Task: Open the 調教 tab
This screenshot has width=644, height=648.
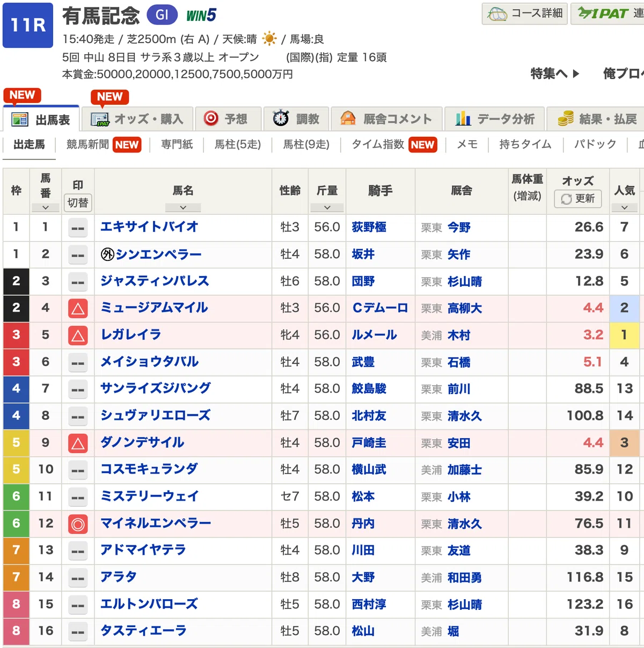Action: coord(296,119)
